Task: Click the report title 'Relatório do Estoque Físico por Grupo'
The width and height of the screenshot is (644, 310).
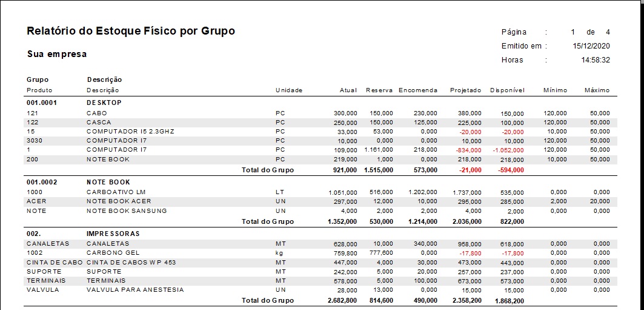Action: coord(131,31)
